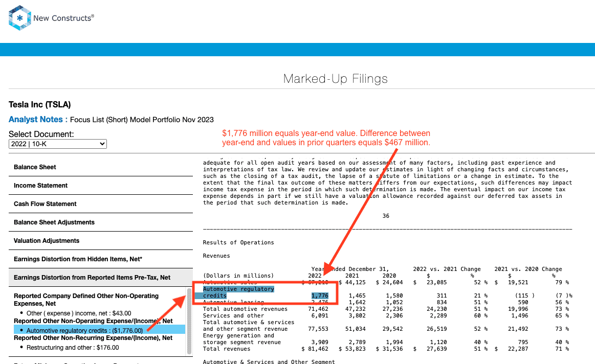The width and height of the screenshot is (595, 364).
Task: Click the Focus List (Short) Model Portfolio note
Action: (142, 120)
